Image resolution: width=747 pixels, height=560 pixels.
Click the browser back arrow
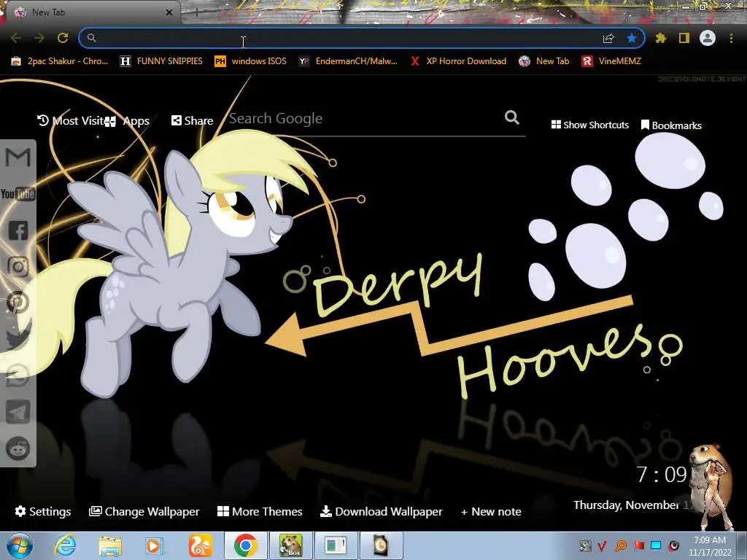coord(16,38)
